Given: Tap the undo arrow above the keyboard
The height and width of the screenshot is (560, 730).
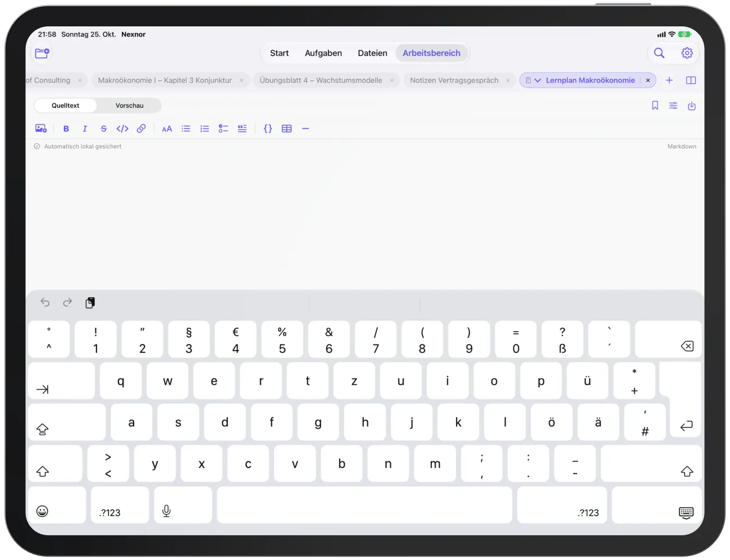Looking at the screenshot, I should click(x=45, y=302).
